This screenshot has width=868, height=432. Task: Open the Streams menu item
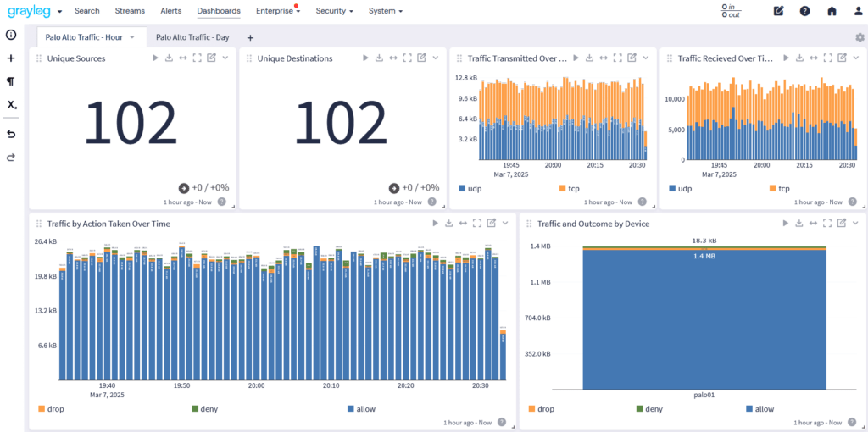click(129, 11)
